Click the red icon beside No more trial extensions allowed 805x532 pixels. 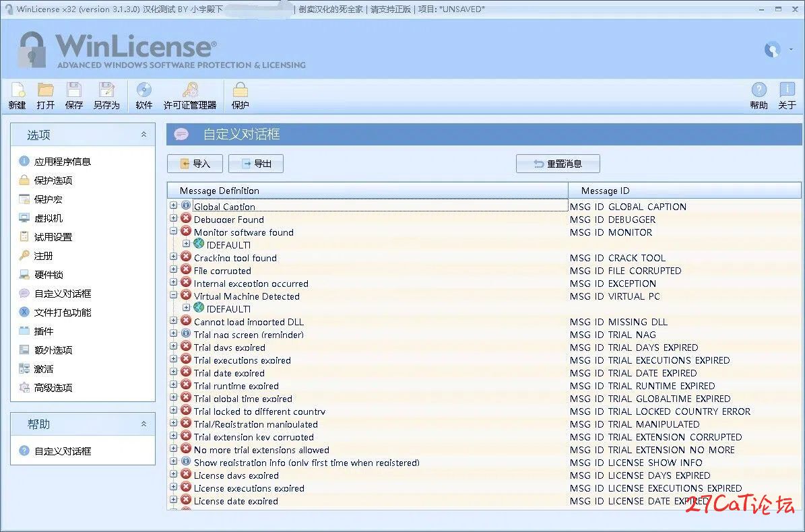pyautogui.click(x=186, y=449)
